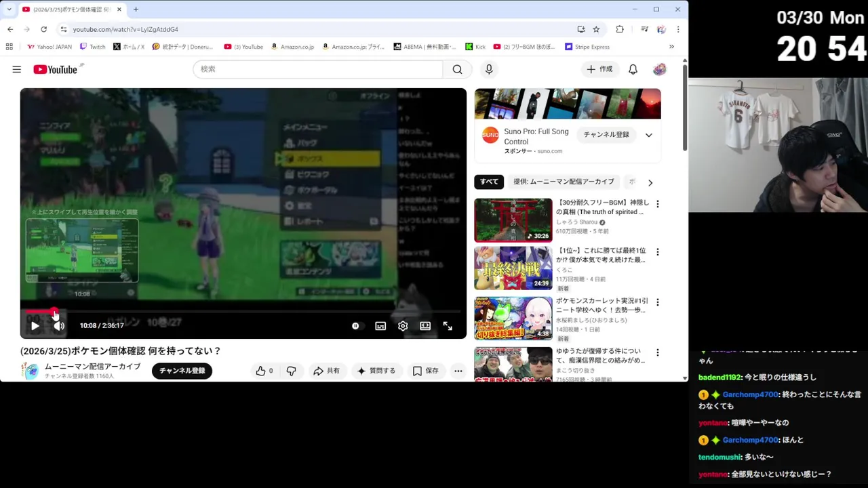Open the account avatar menu
The image size is (868, 488).
click(x=659, y=69)
